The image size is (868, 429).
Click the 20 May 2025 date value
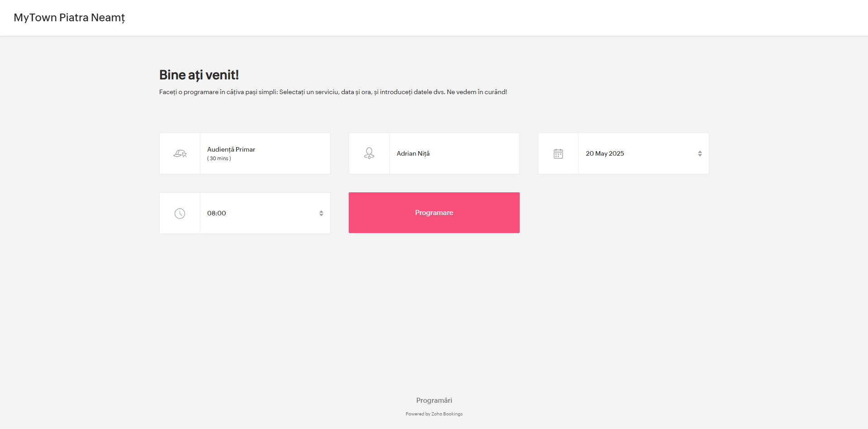[x=605, y=154]
